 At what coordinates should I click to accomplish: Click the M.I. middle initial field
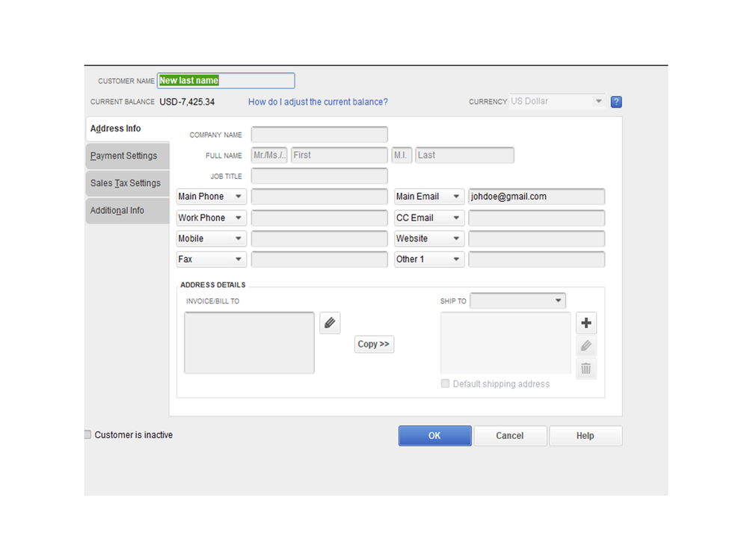[x=402, y=156]
